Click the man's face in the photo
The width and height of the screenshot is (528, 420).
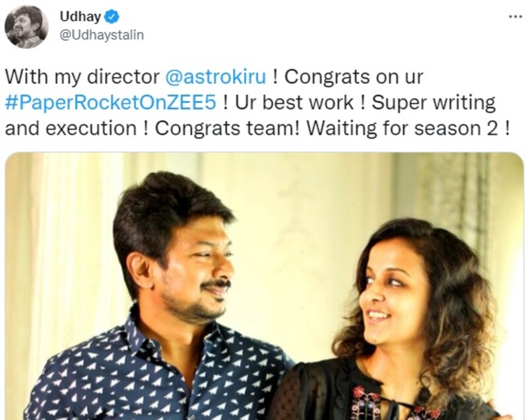pyautogui.click(x=197, y=269)
